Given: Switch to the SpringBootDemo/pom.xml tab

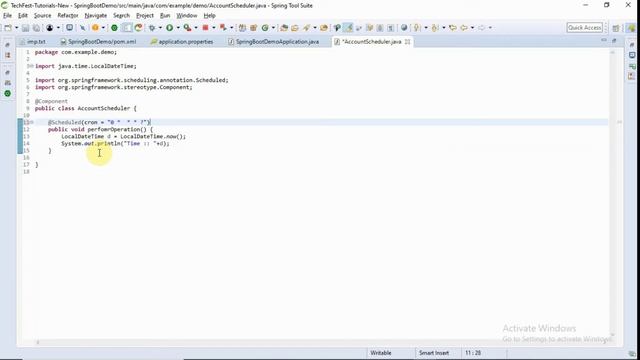Looking at the screenshot, I should [x=98, y=42].
